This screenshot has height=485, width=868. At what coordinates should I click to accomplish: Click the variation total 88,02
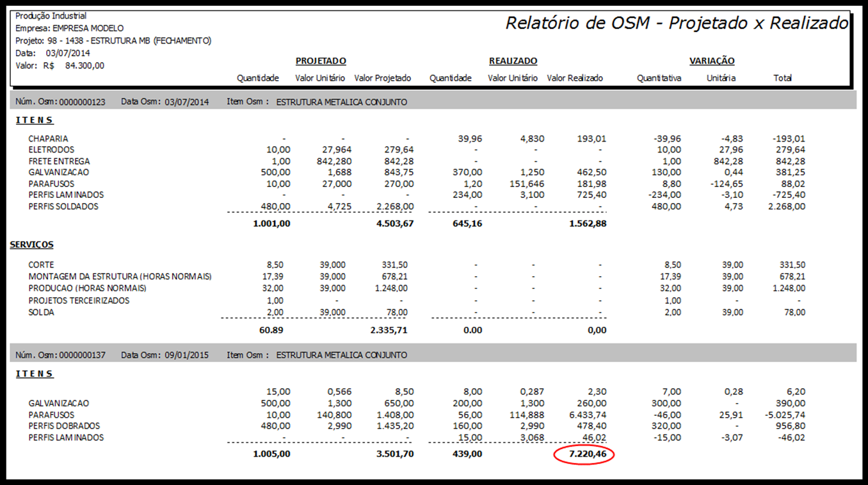pos(794,185)
